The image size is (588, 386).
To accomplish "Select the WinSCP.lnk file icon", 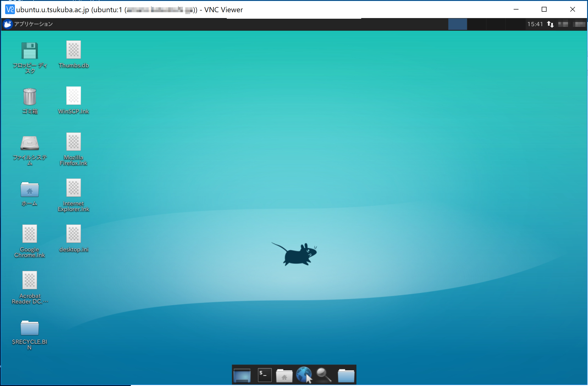I will coord(74,96).
